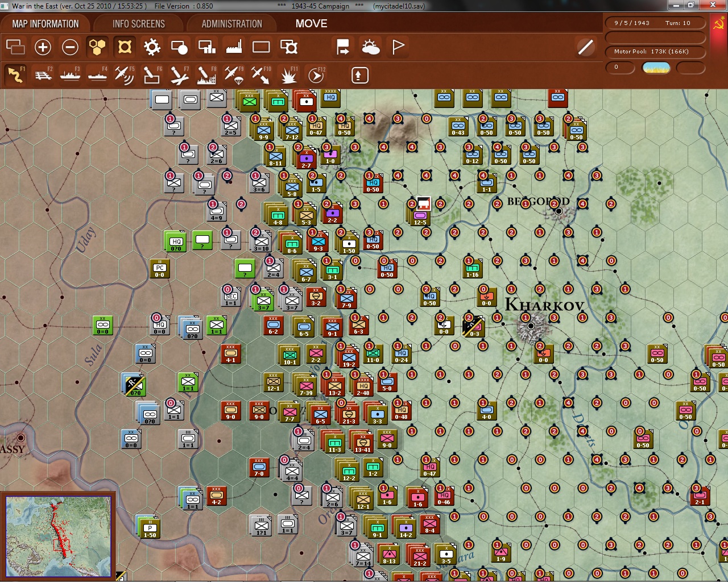Click the rectangle with gear overlay icon

289,47
